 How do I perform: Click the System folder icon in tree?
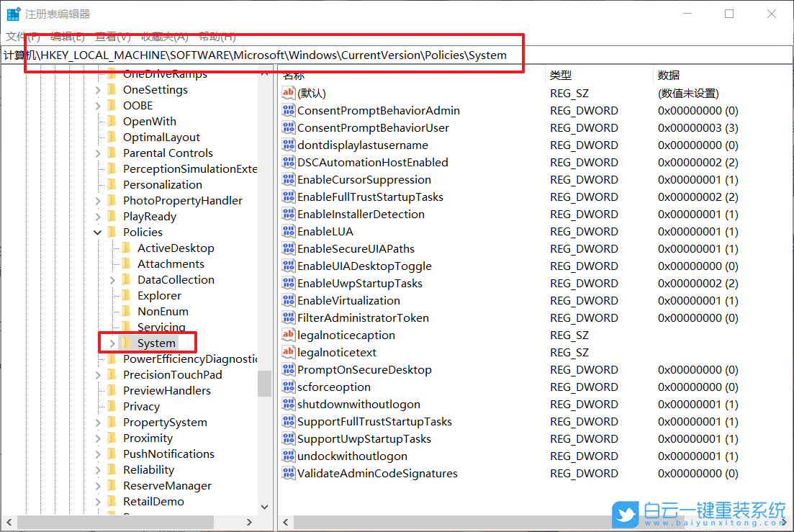126,343
